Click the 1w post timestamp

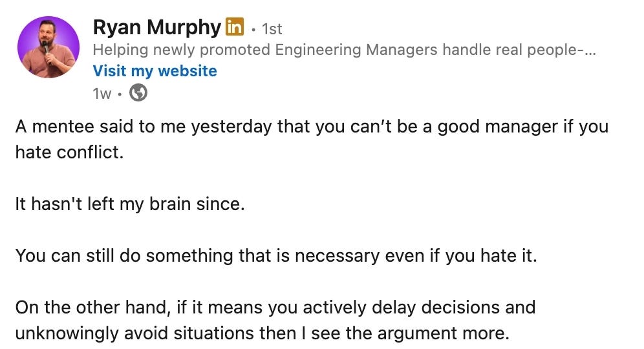tap(102, 94)
